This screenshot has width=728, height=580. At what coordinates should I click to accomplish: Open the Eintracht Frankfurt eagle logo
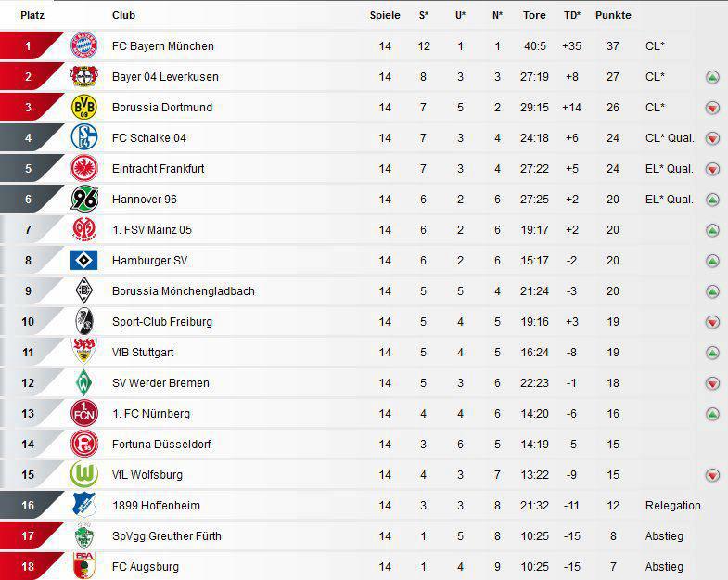[x=84, y=168]
